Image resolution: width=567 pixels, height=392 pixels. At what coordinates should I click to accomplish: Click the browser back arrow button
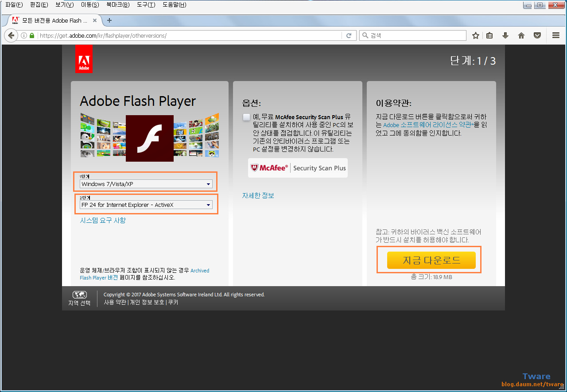[x=11, y=35]
